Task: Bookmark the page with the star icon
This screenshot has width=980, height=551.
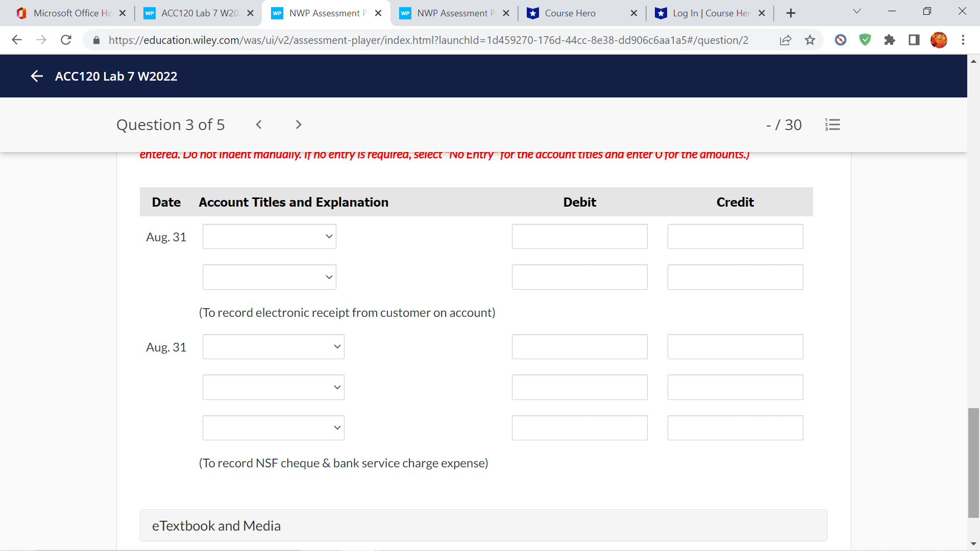Action: point(810,40)
